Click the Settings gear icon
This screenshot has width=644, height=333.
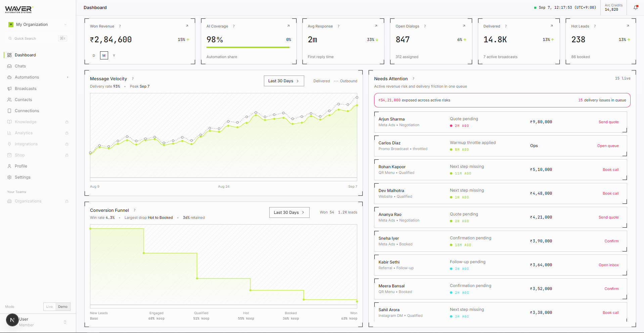[9, 177]
